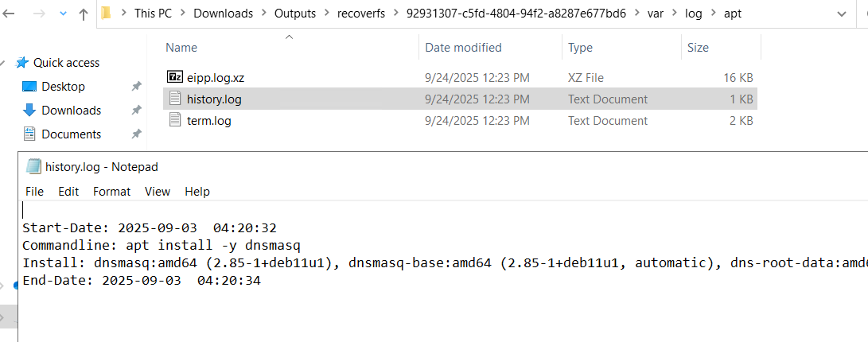Click the Forward navigation arrow
This screenshot has height=342, width=868.
click(x=39, y=14)
